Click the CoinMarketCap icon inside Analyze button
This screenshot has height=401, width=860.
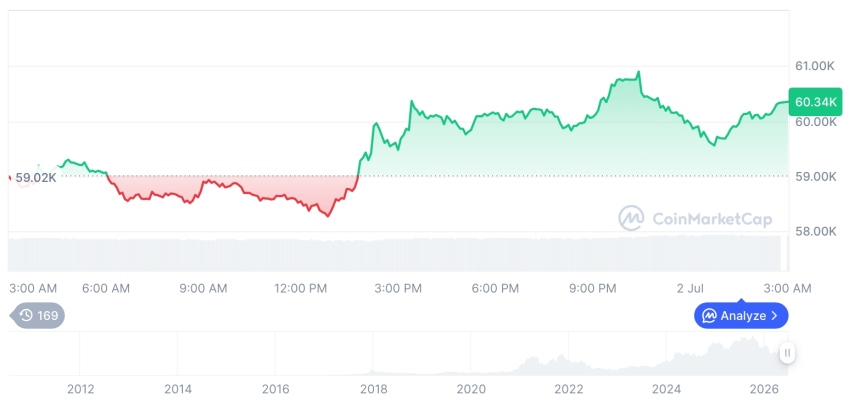[709, 315]
